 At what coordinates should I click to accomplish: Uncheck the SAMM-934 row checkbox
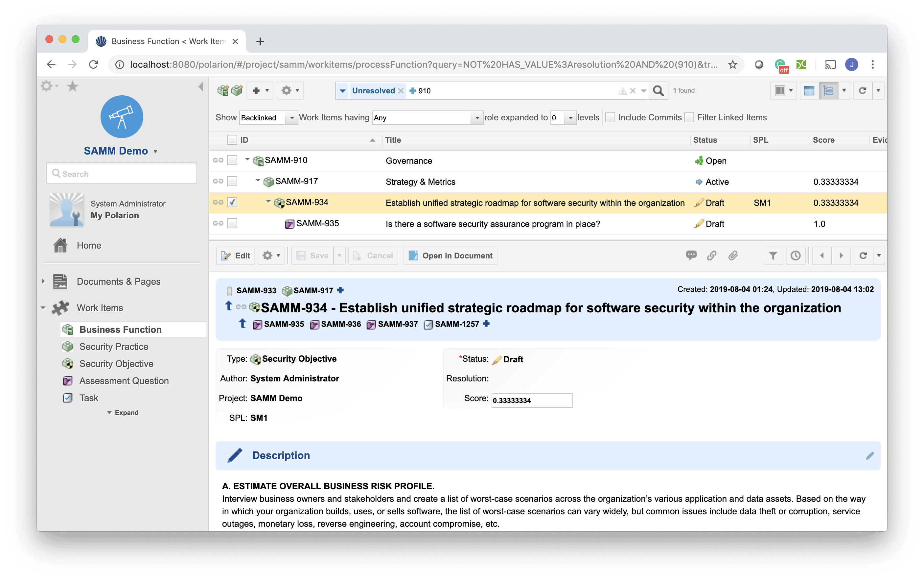coord(232,202)
